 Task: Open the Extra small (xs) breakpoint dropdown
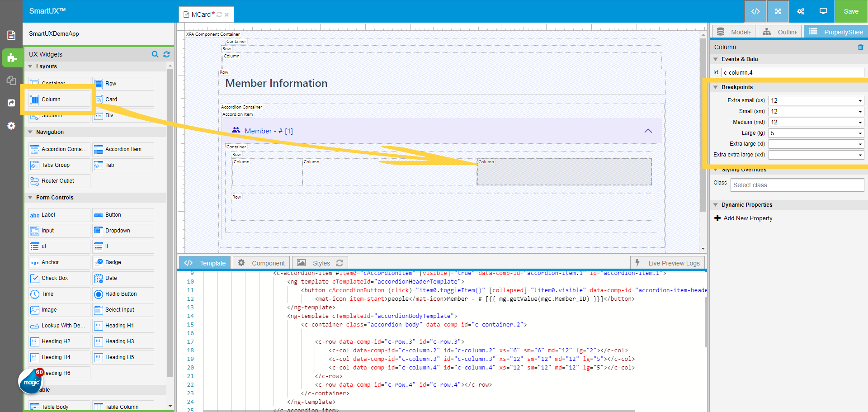[x=816, y=100]
